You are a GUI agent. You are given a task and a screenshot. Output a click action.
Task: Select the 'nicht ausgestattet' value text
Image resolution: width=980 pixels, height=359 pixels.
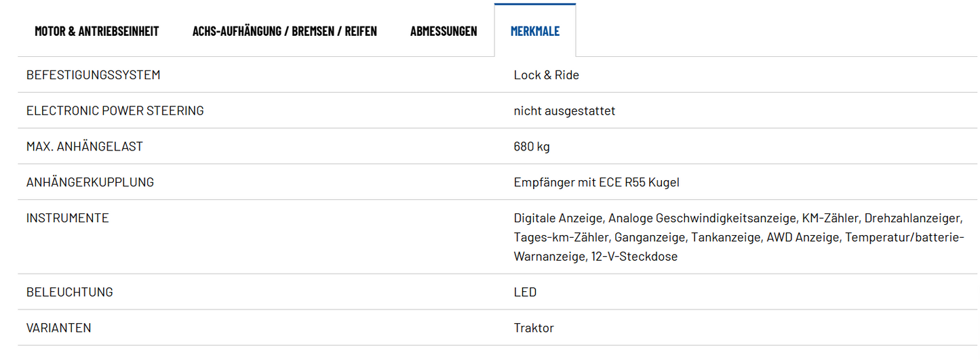(564, 111)
